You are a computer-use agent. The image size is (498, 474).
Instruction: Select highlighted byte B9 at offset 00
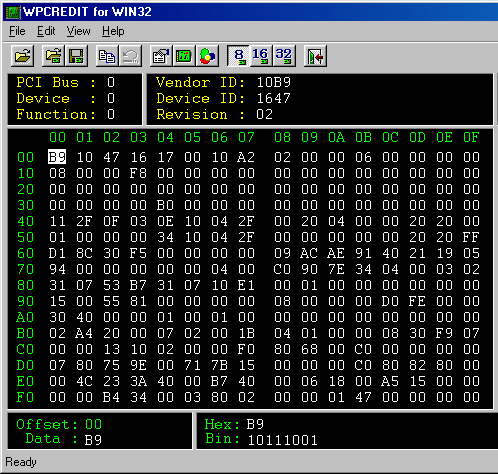tap(57, 157)
